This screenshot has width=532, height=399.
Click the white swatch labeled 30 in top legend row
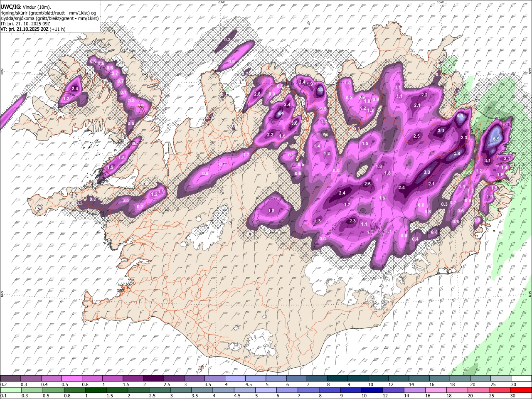520,379
